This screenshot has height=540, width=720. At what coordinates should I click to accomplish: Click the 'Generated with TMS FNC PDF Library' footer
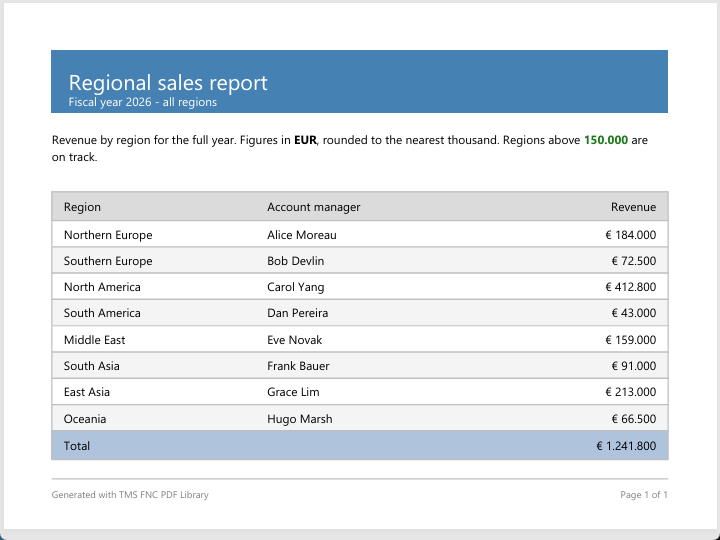(130, 495)
